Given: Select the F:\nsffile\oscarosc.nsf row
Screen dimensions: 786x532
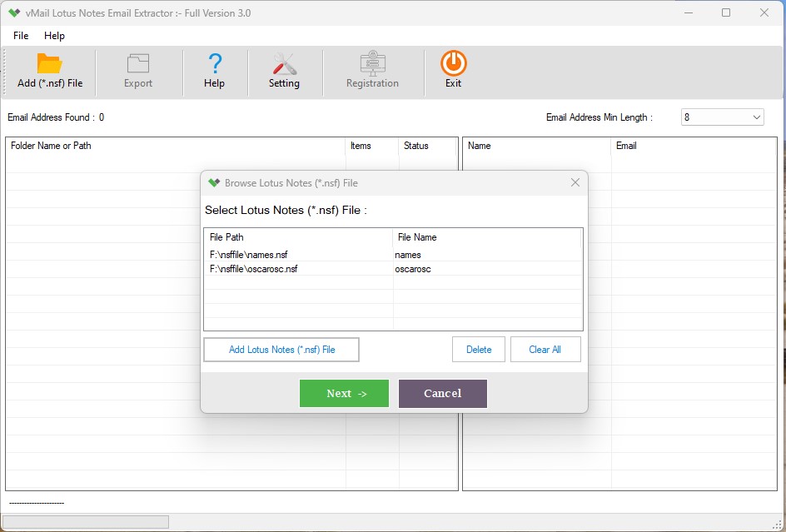Looking at the screenshot, I should (x=393, y=269).
